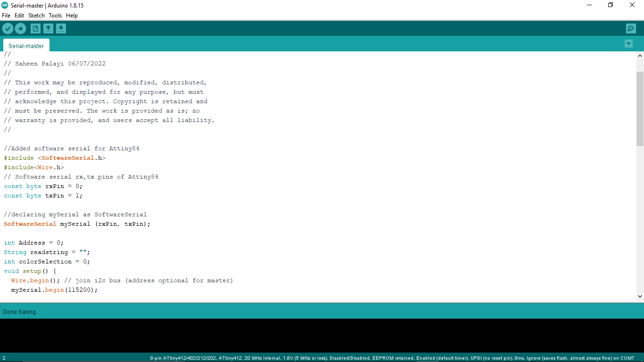Click the scrollbar up arrow
This screenshot has height=362, width=644.
point(640,56)
